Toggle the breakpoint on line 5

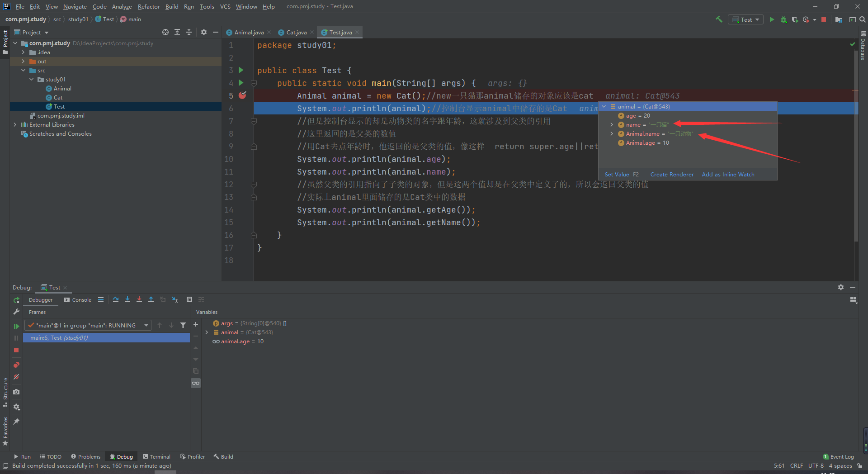[x=242, y=95]
